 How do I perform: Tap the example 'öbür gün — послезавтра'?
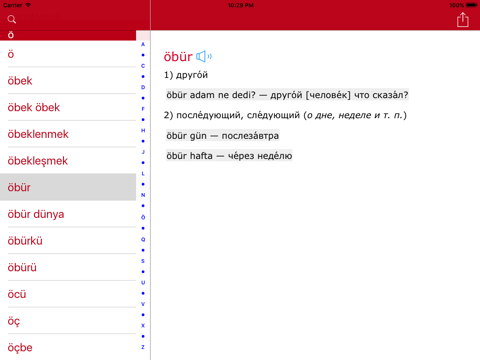(x=223, y=136)
